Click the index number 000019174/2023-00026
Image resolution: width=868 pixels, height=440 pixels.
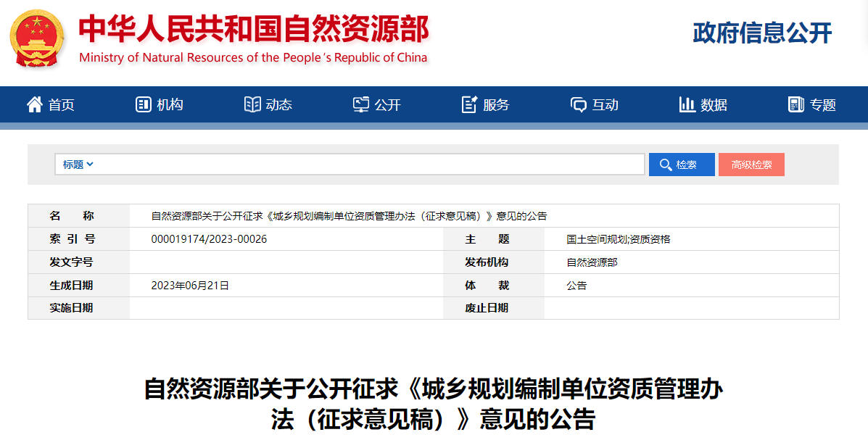(209, 239)
